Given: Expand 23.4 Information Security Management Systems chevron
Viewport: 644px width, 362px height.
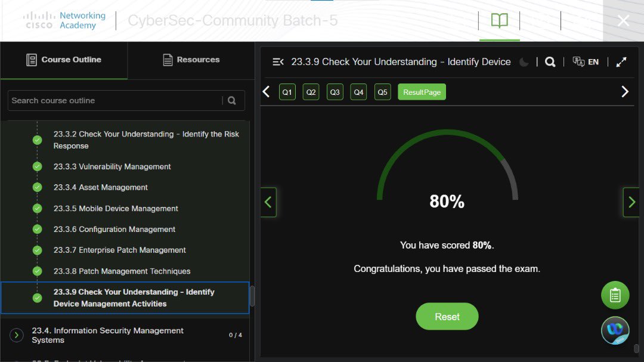Looking at the screenshot, I should point(17,335).
